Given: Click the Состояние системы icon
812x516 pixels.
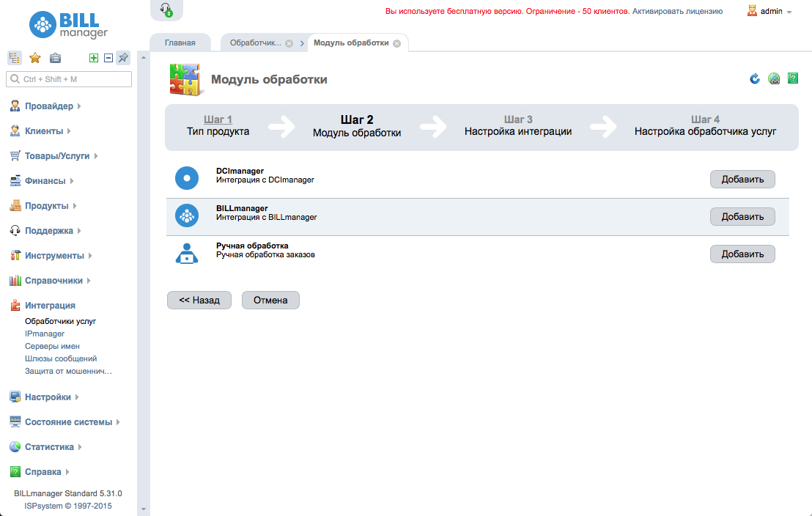Looking at the screenshot, I should [15, 421].
